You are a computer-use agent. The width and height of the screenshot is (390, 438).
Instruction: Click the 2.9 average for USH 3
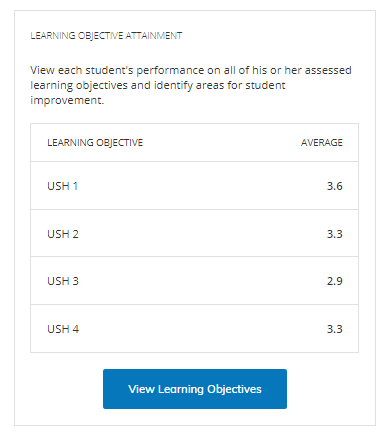[334, 281]
